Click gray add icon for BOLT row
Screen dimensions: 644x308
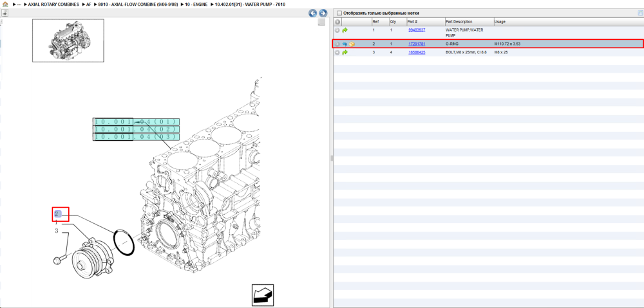tap(337, 53)
